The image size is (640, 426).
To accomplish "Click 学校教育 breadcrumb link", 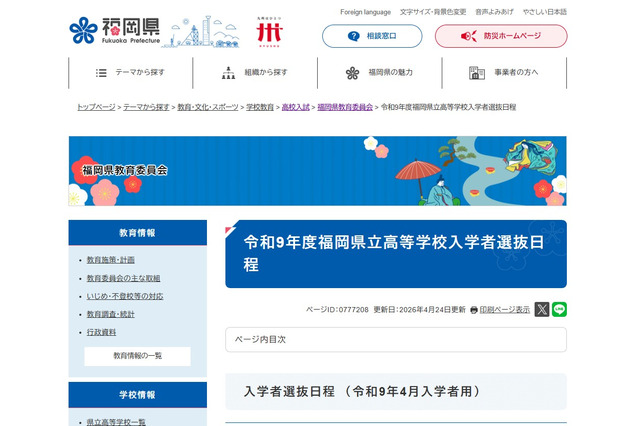I will [x=260, y=107].
